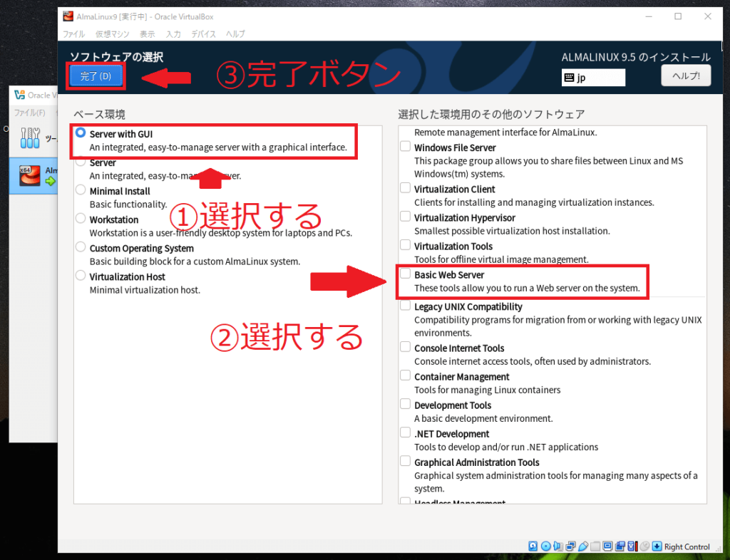Open the 入力 menu
The height and width of the screenshot is (560, 730).
click(173, 34)
